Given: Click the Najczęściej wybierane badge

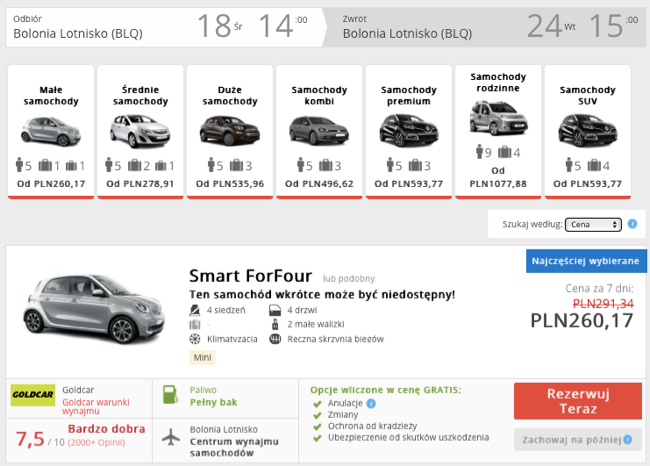Looking at the screenshot, I should click(x=586, y=261).
